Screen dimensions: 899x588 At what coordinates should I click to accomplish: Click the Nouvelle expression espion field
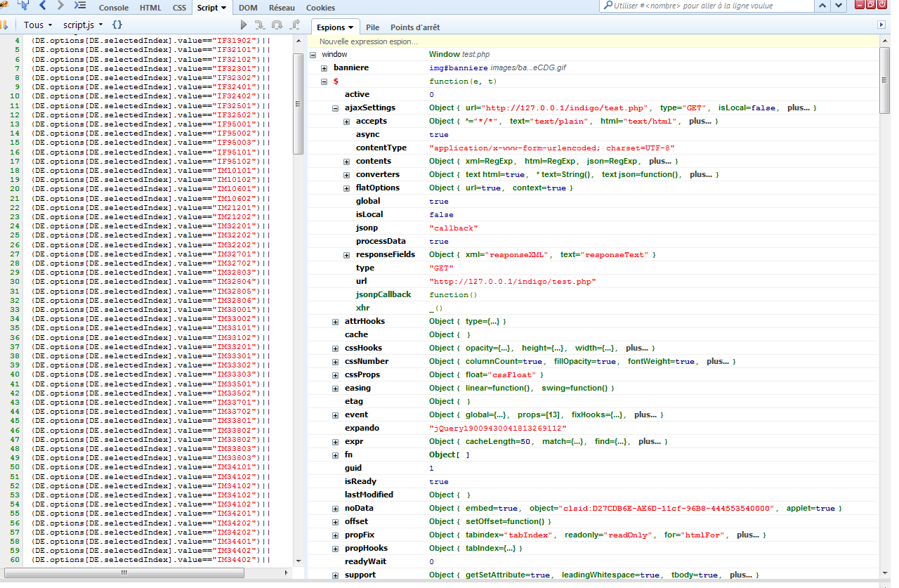[593, 41]
